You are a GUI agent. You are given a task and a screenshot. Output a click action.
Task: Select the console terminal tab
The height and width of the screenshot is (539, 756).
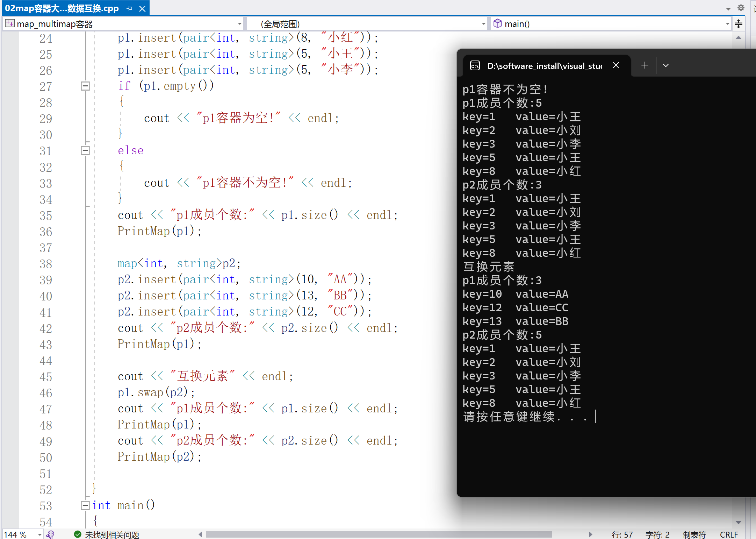tap(547, 66)
